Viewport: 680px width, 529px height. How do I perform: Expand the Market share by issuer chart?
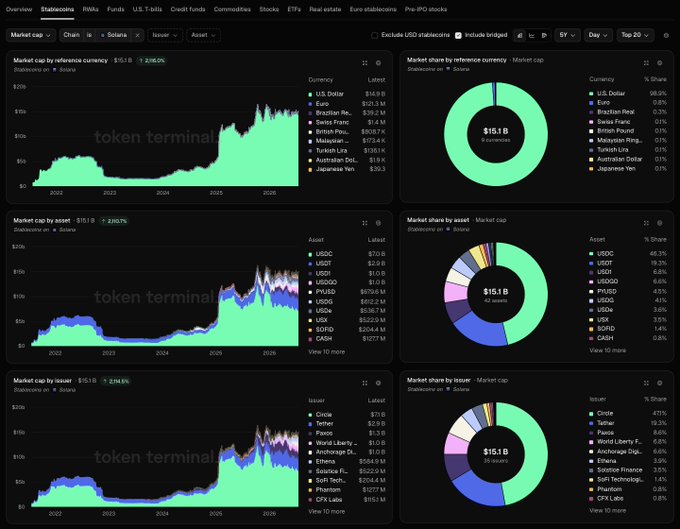(646, 383)
